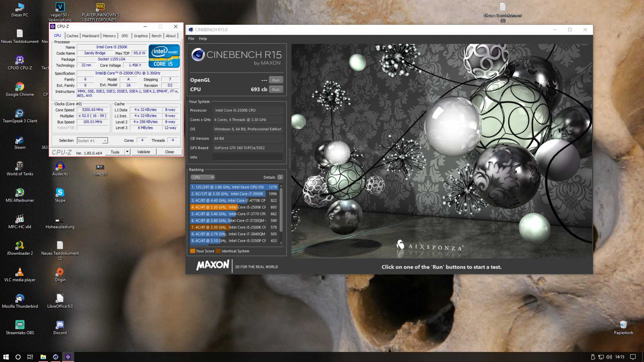Launch Discord desktop shortcut

click(x=60, y=328)
